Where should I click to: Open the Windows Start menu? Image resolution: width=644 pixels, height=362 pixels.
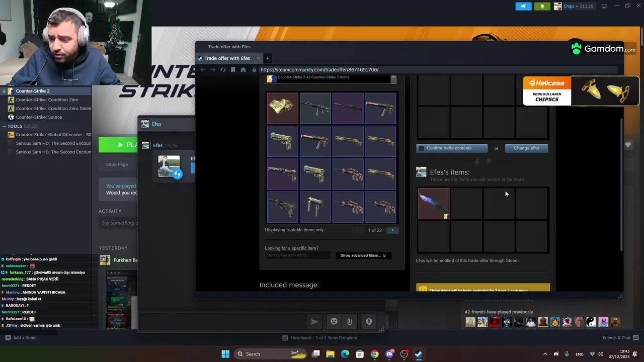(x=225, y=354)
